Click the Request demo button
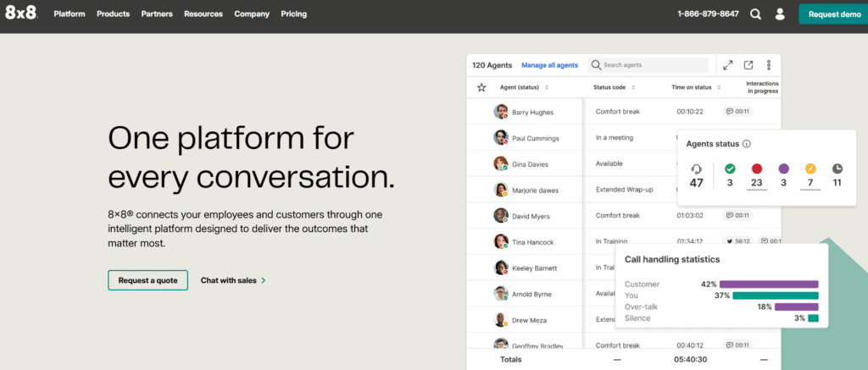868x370 pixels. point(833,14)
